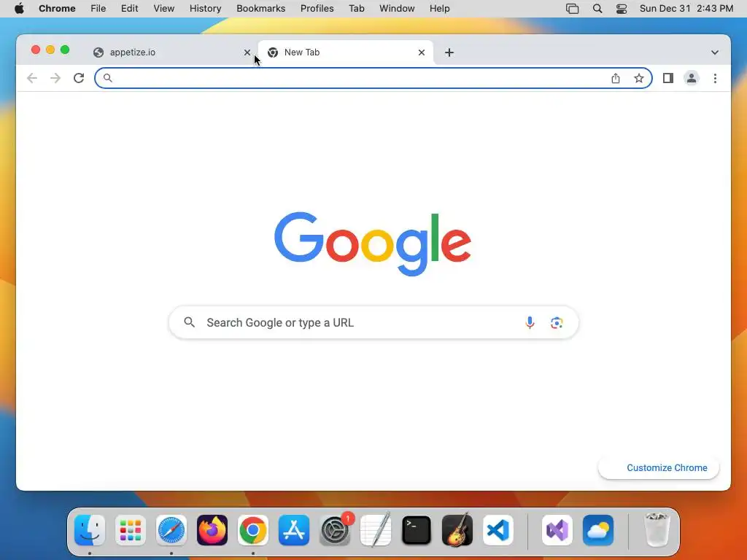Open the Help menu
Viewport: 747px width, 560px height.
tap(439, 9)
